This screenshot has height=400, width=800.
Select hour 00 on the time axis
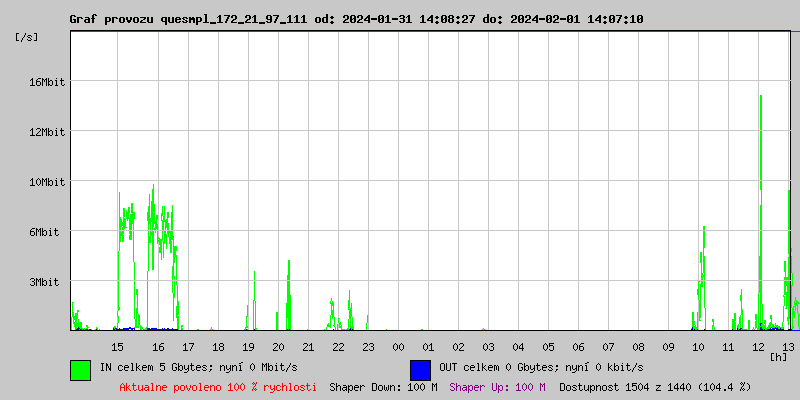pyautogui.click(x=398, y=347)
